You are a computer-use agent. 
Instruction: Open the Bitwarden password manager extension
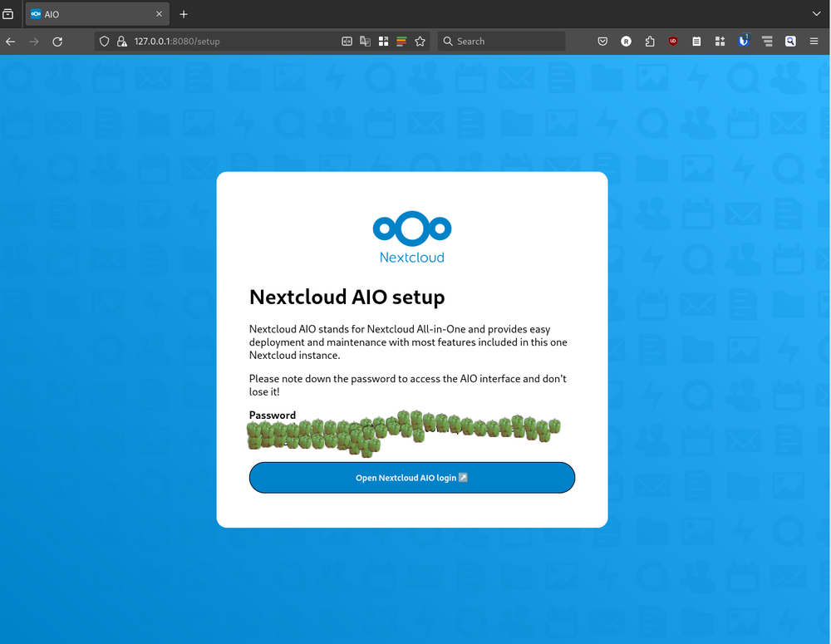pos(743,41)
